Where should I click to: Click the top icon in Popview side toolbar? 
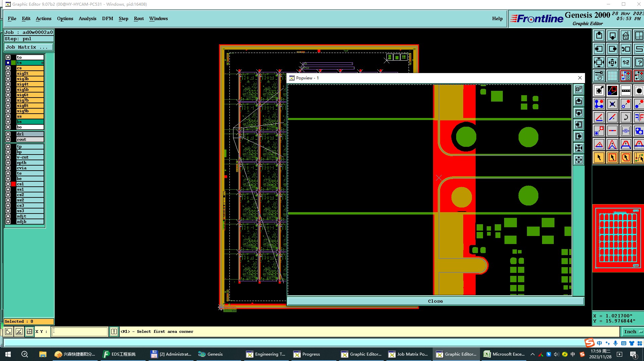579,89
